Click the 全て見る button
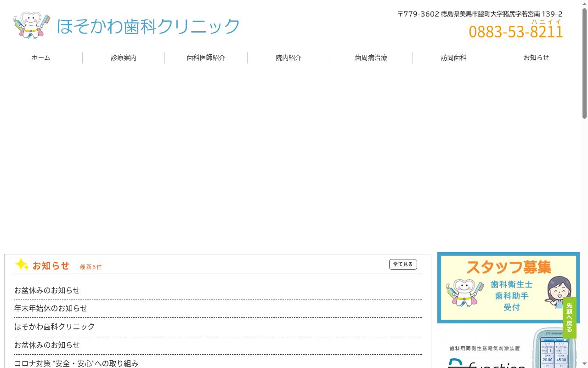The height and width of the screenshot is (368, 588). [403, 264]
